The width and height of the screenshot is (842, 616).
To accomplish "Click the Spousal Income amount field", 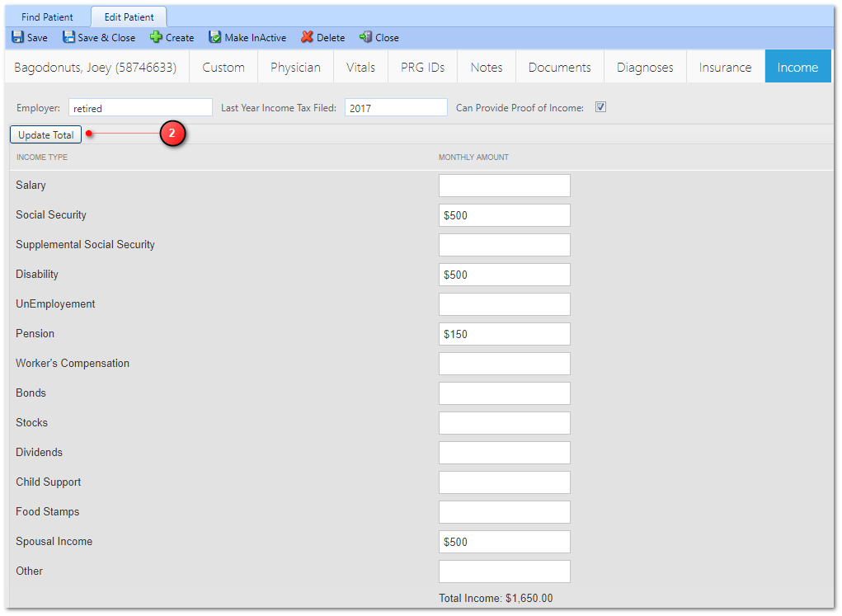I will [x=504, y=542].
